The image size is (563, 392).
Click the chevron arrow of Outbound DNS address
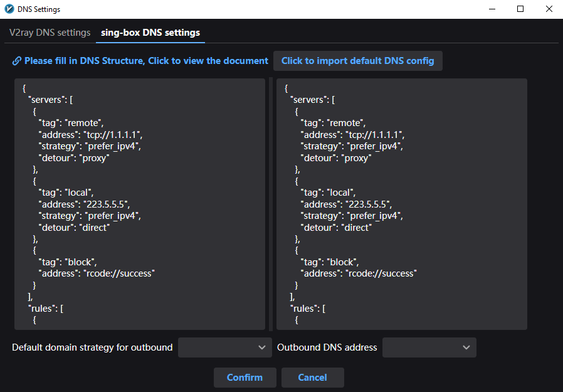pyautogui.click(x=466, y=347)
